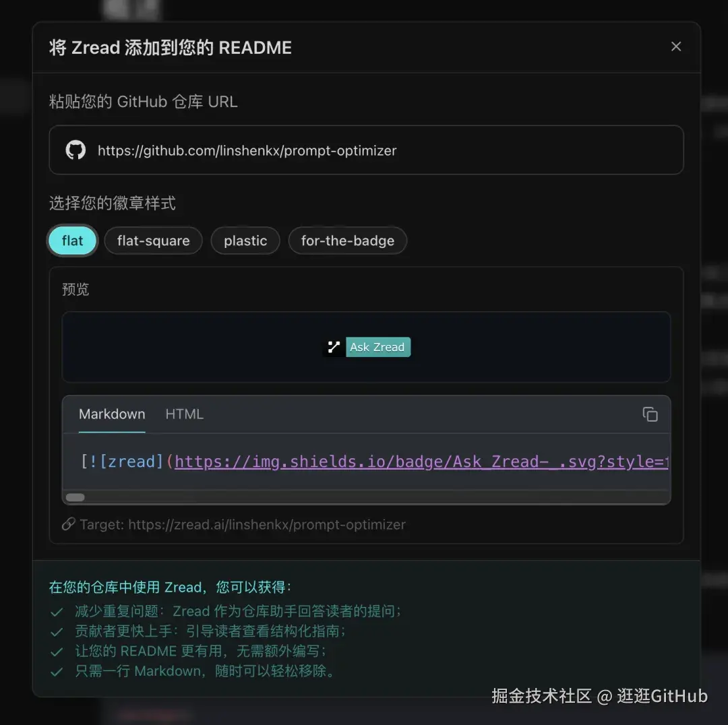Switch to the HTML tab
The height and width of the screenshot is (725, 728).
184,414
